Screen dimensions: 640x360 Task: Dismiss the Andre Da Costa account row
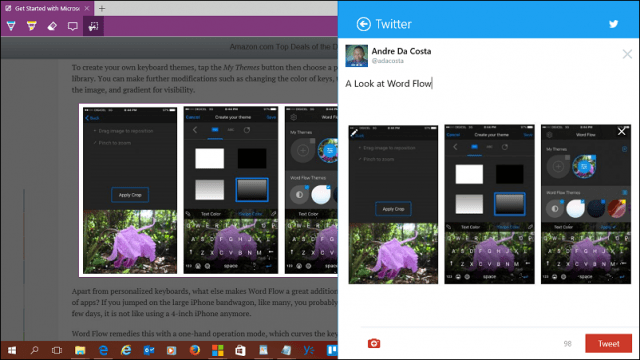(627, 54)
